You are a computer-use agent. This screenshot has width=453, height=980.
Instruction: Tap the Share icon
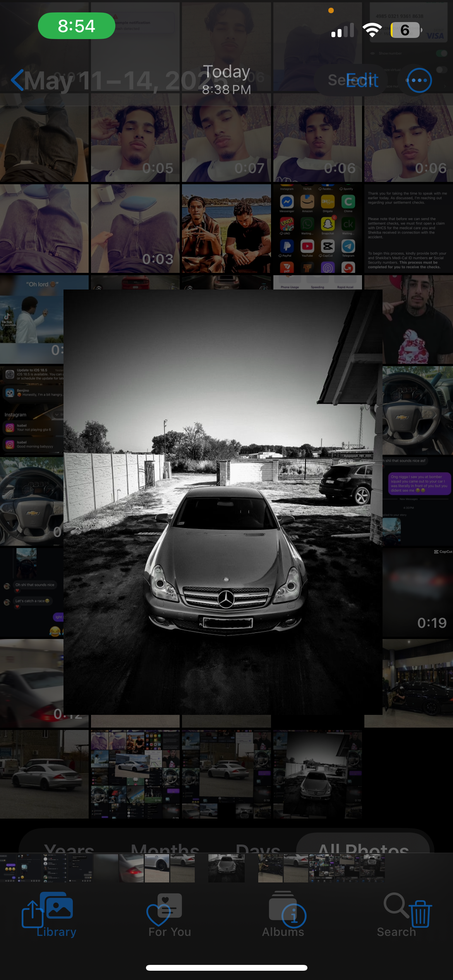(32, 913)
